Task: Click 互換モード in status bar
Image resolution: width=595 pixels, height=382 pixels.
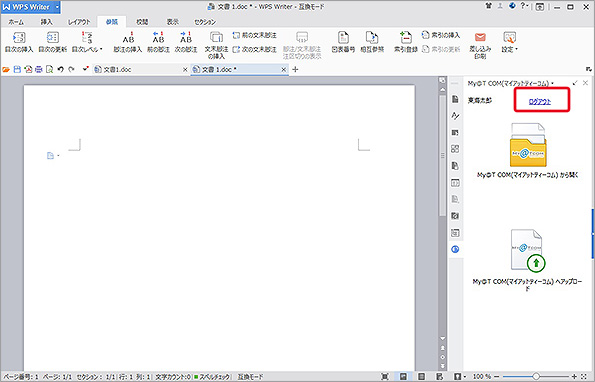Action: (x=250, y=377)
